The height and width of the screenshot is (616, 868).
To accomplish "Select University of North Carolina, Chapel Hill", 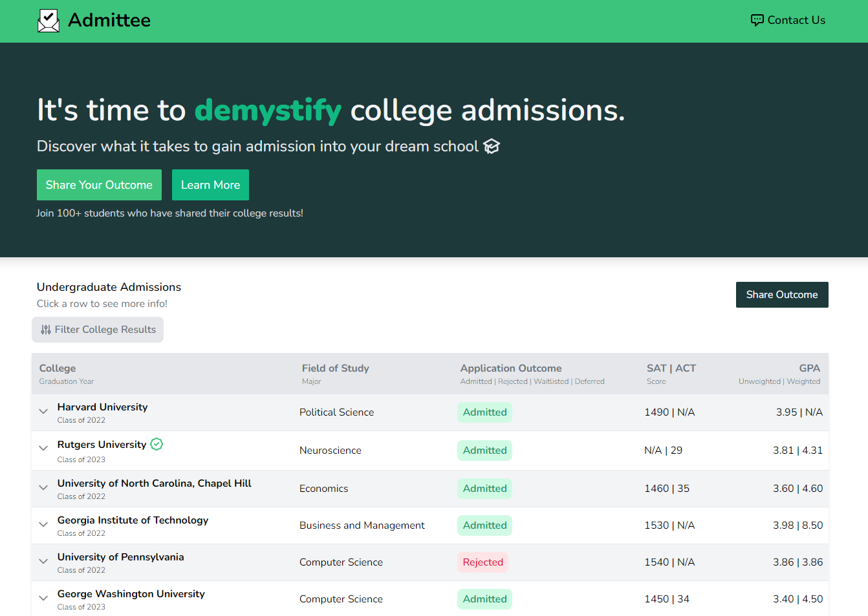I will pos(154,483).
